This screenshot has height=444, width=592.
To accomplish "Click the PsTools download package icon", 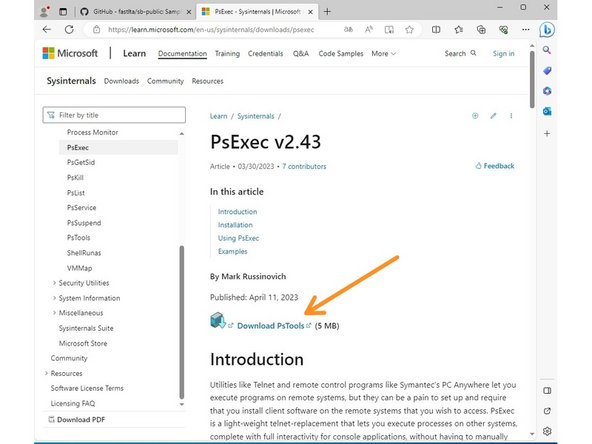I will pyautogui.click(x=218, y=321).
